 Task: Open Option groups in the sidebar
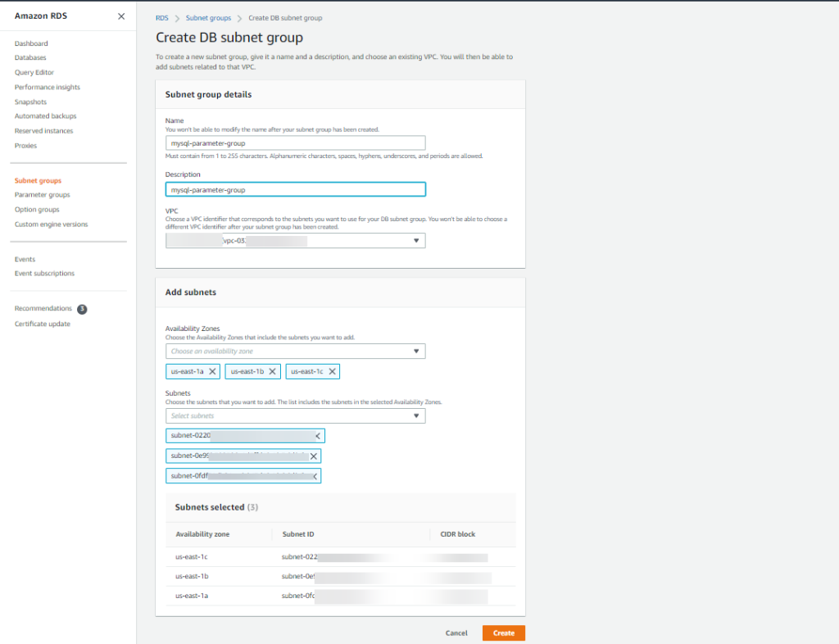37,210
